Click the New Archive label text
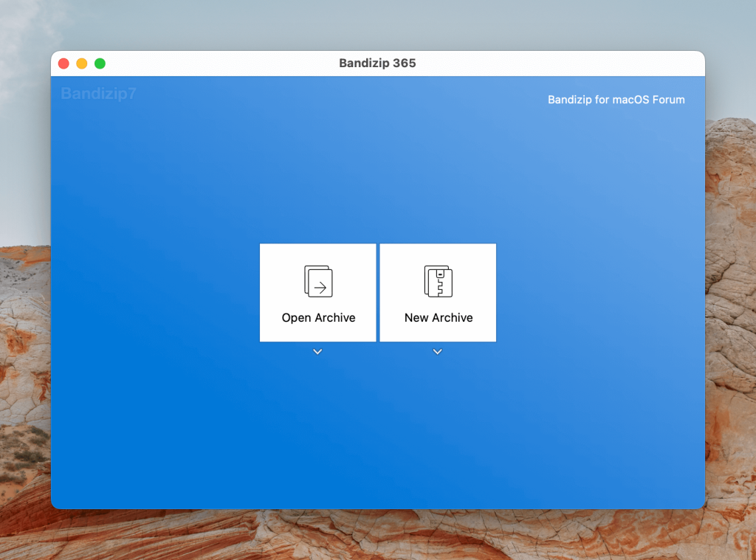 (x=437, y=318)
